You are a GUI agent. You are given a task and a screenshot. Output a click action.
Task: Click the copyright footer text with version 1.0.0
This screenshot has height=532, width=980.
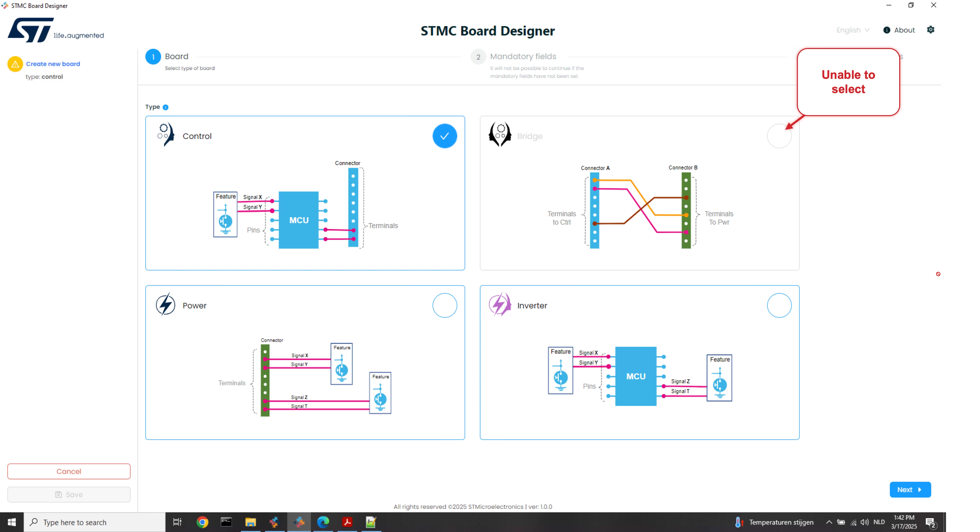coord(473,507)
